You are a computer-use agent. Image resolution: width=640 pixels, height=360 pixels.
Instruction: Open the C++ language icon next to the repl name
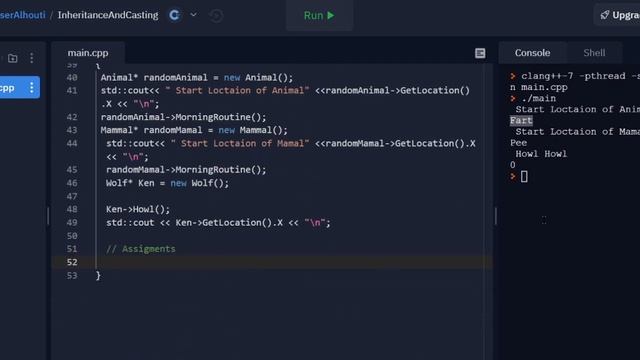tap(174, 16)
